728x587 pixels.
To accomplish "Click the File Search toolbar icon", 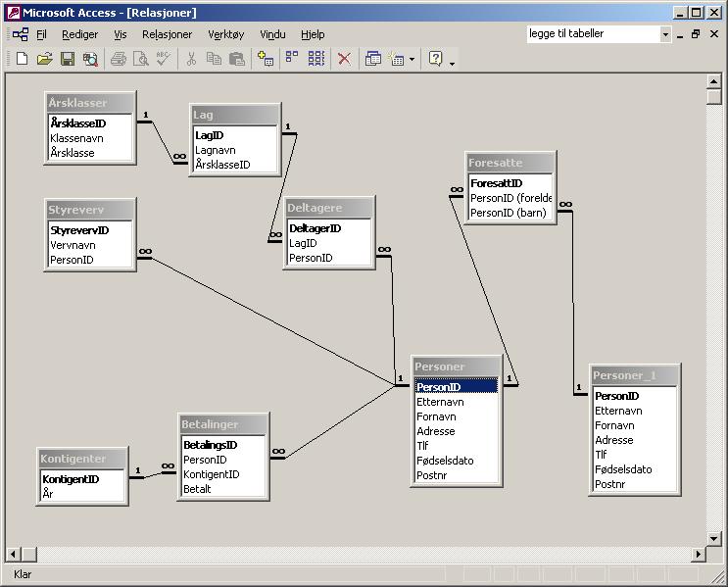I will [90, 59].
